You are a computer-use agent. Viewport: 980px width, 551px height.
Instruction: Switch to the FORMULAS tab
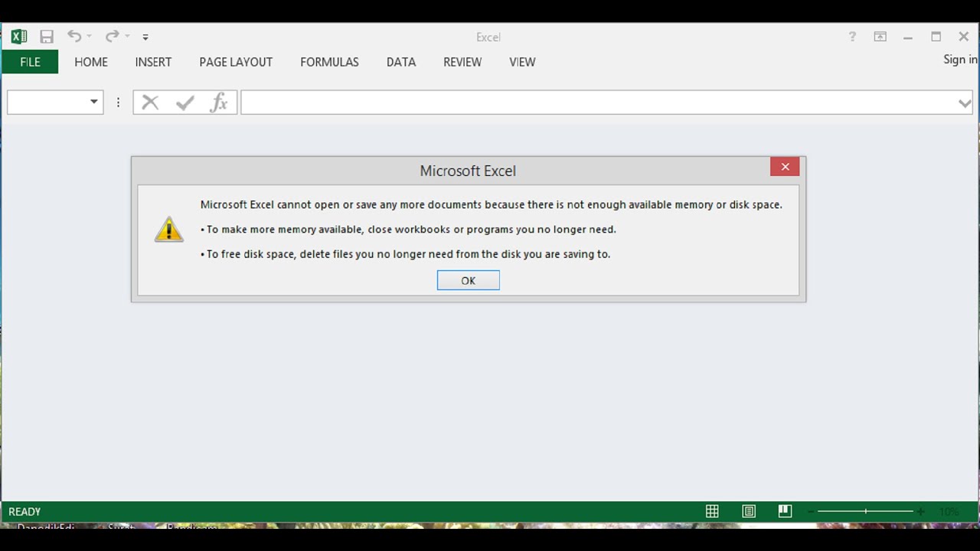pyautogui.click(x=329, y=62)
